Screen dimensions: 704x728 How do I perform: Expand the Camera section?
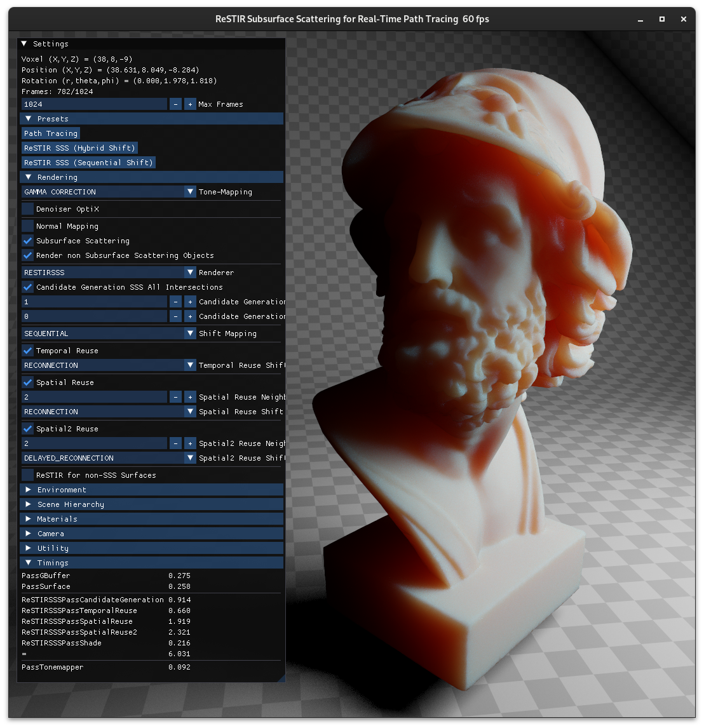tap(151, 534)
